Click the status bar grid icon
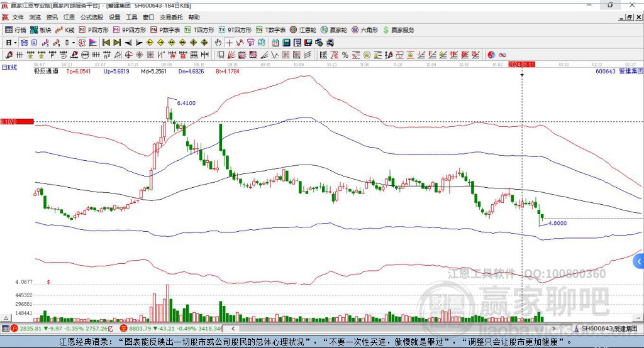Screen dimensions: 644x348 point(5,329)
